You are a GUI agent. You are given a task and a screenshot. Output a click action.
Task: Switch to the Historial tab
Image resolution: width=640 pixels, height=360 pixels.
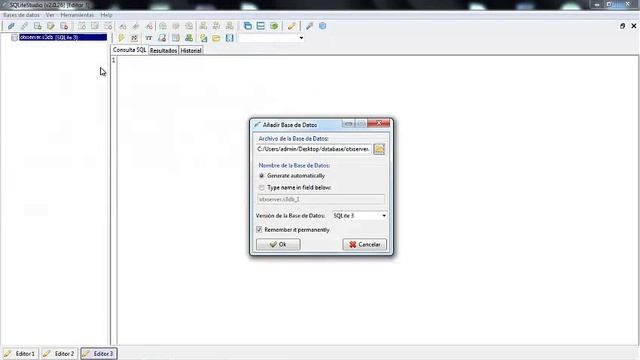click(191, 51)
